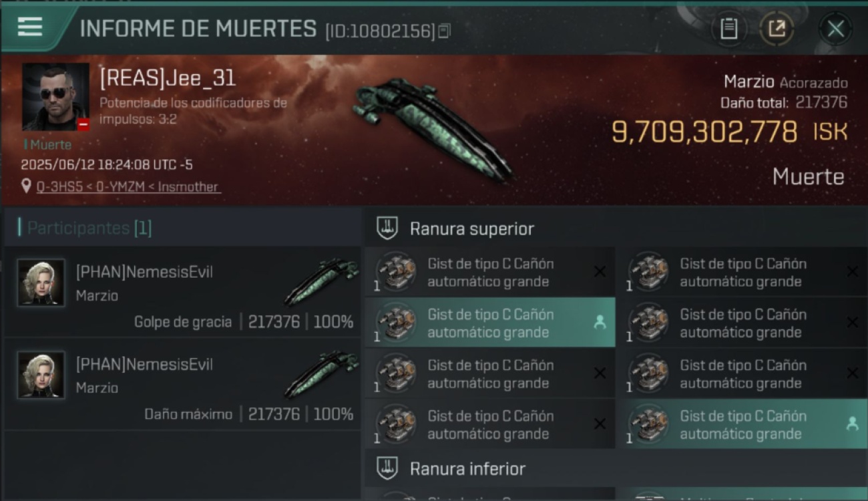868x501 pixels.
Task: Share the kill report via export icon
Action: click(777, 29)
